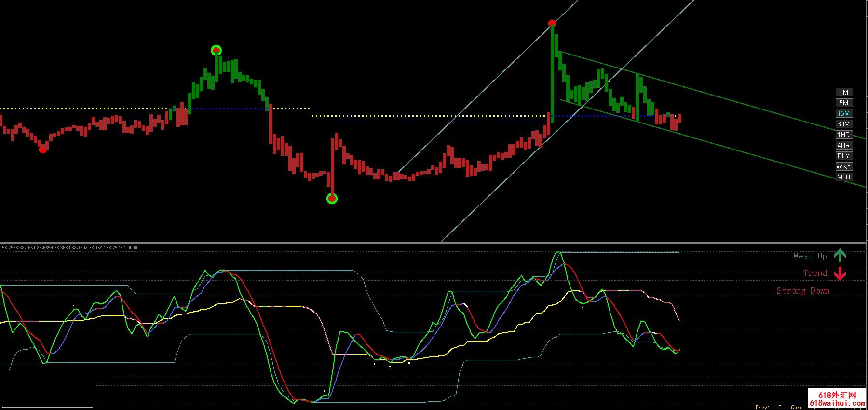This screenshot has width=868, height=410.
Task: Select the 4HR timeframe button
Action: click(844, 145)
